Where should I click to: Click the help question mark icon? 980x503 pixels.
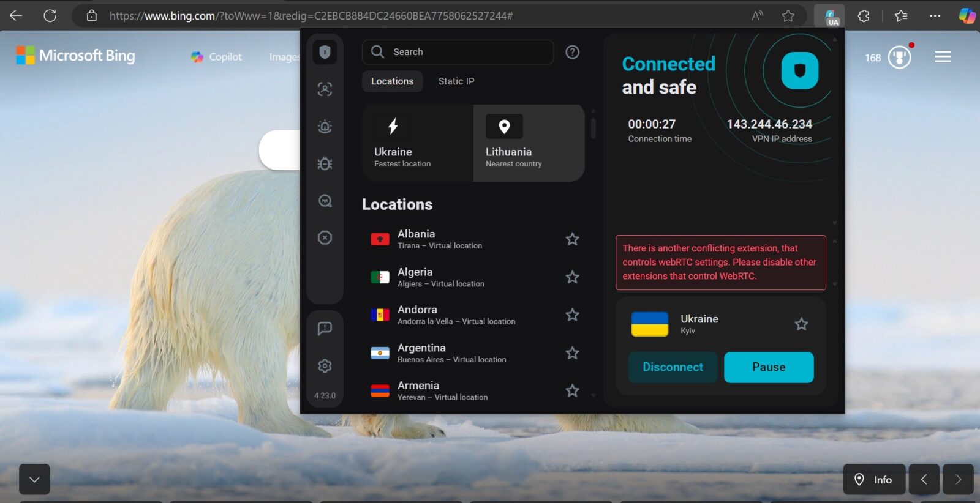[572, 52]
